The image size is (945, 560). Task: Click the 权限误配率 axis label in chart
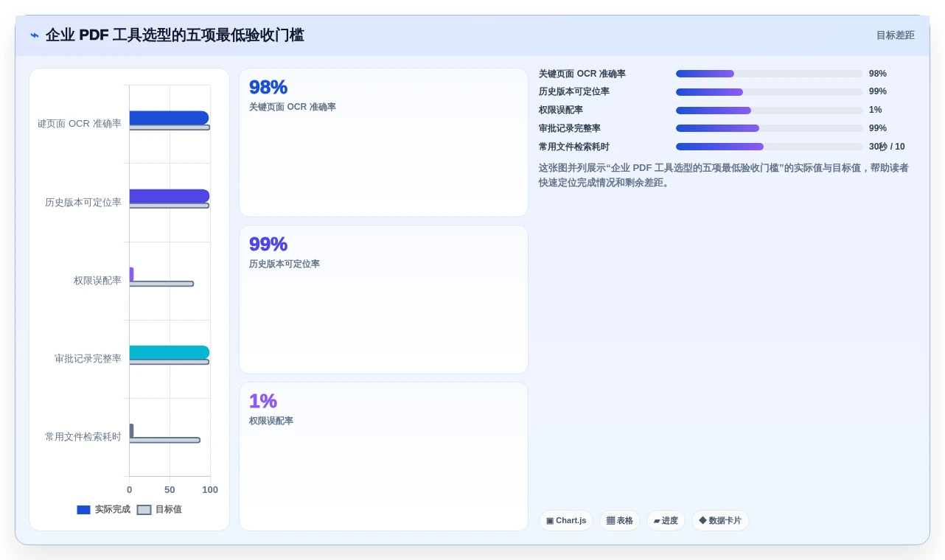point(97,281)
